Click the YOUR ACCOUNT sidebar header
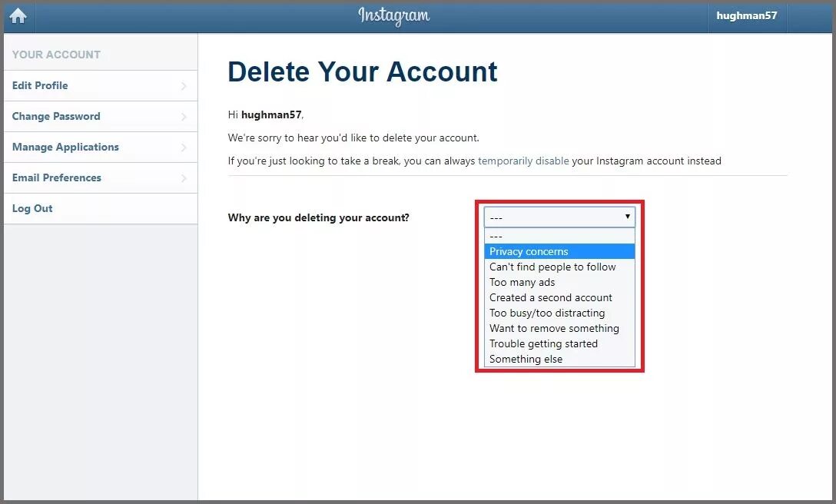This screenshot has height=504, width=836. pyautogui.click(x=56, y=55)
